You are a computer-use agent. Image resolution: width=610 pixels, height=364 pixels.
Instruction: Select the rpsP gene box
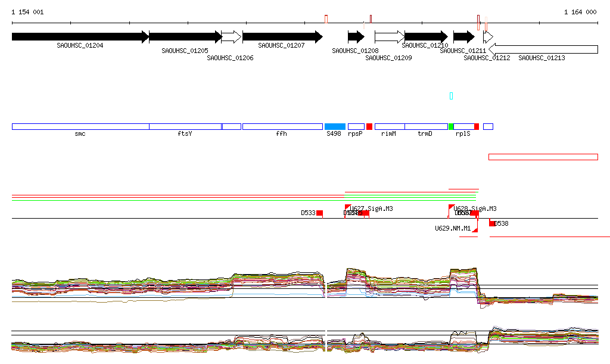[356, 126]
